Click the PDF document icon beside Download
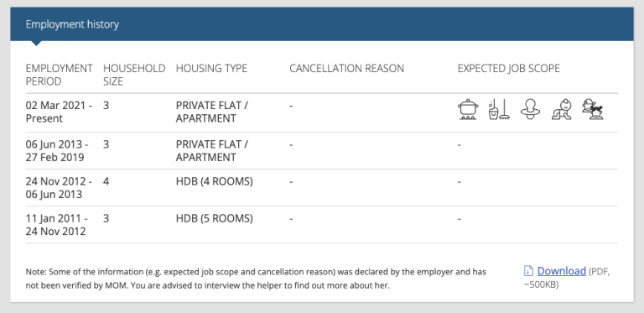Image resolution: width=644 pixels, height=313 pixels. (x=528, y=271)
